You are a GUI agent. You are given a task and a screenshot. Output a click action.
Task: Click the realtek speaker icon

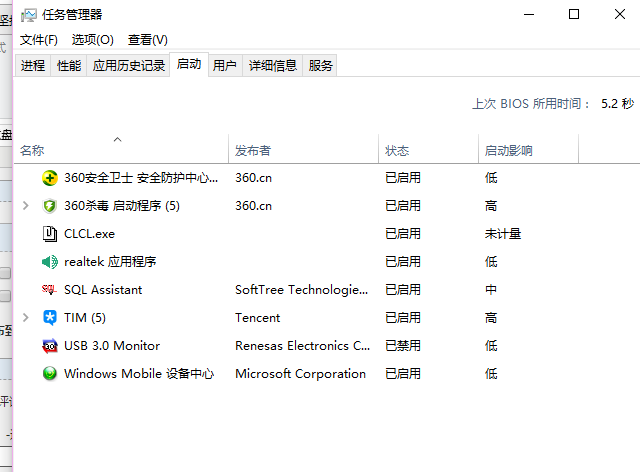tap(50, 262)
